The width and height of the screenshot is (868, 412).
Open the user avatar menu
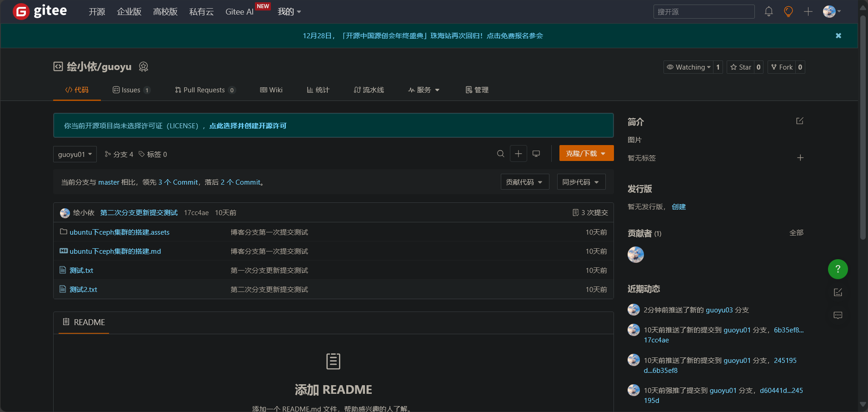[832, 11]
